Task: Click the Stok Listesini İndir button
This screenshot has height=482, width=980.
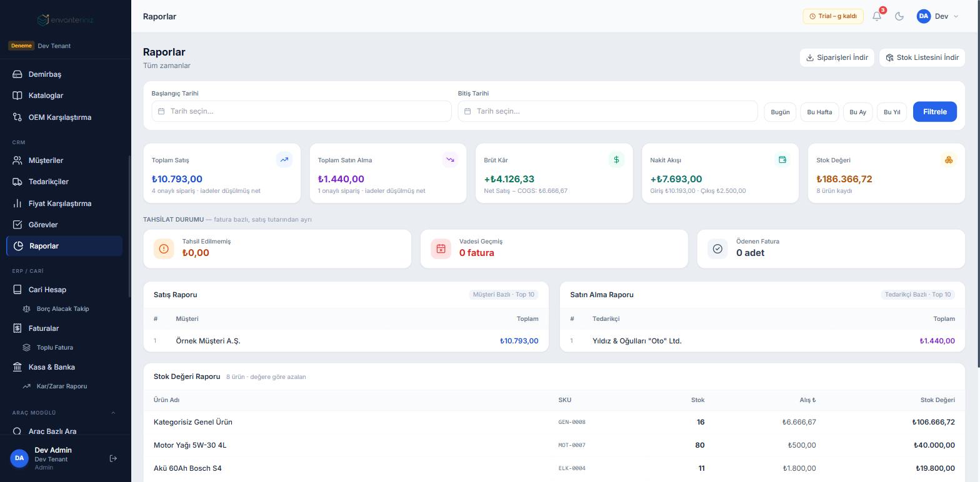Action: pyautogui.click(x=922, y=57)
